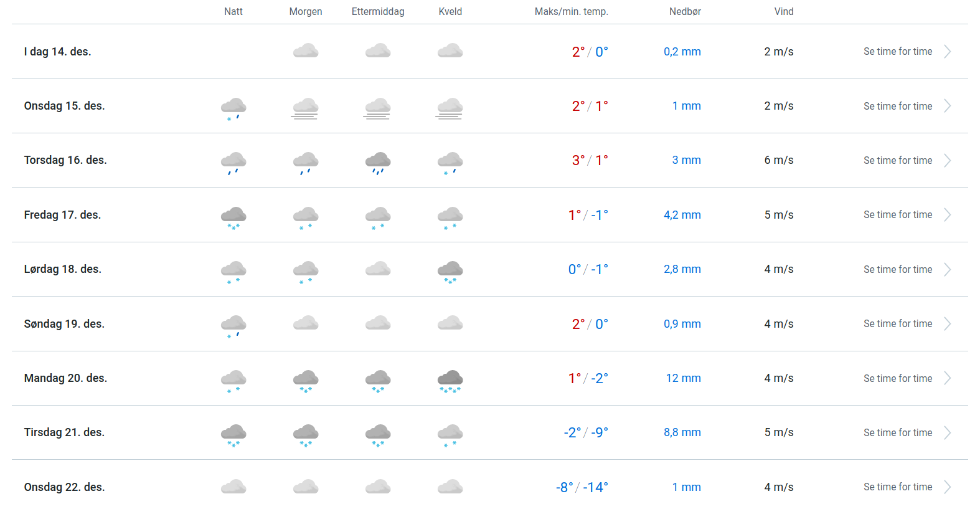Click Fredag 17. night snow icon
Image resolution: width=980 pixels, height=514 pixels.
(x=233, y=217)
